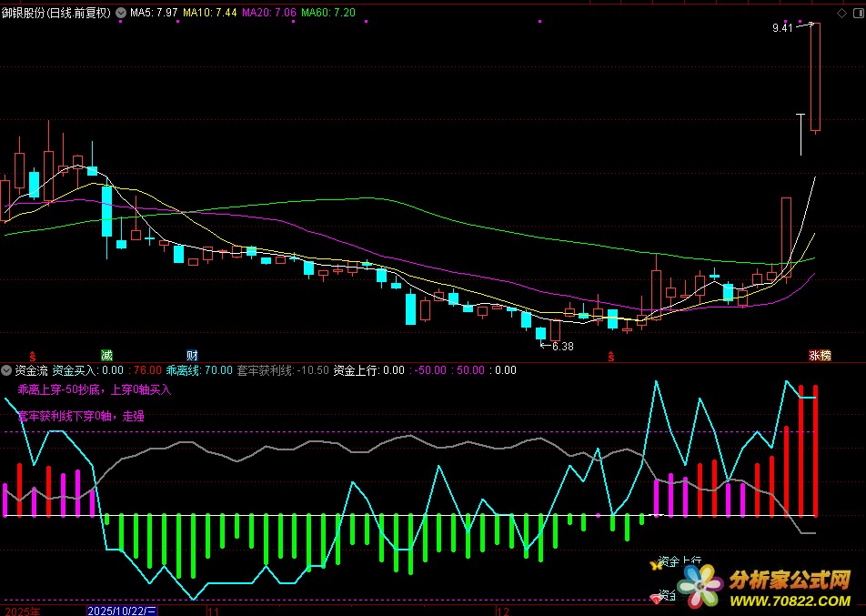Image resolution: width=866 pixels, height=616 pixels.
Task: Click the blue 财 marker icon
Action: pyautogui.click(x=192, y=355)
